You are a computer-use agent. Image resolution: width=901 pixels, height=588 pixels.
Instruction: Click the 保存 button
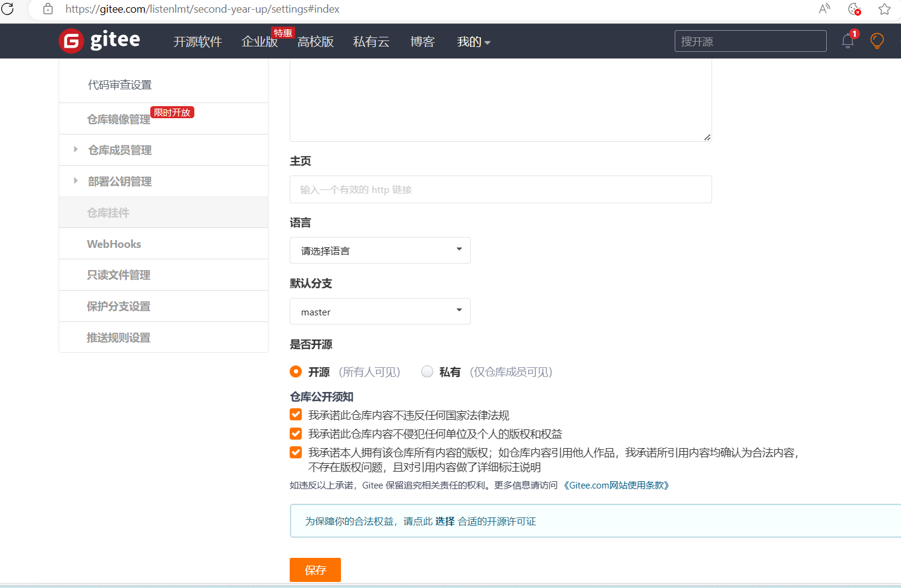[315, 570]
